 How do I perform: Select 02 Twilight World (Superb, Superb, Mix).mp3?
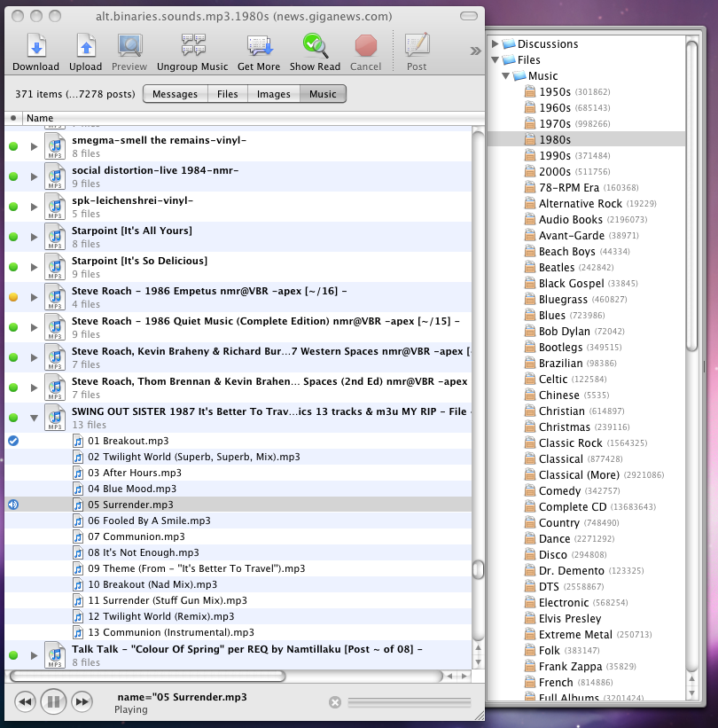238,457
